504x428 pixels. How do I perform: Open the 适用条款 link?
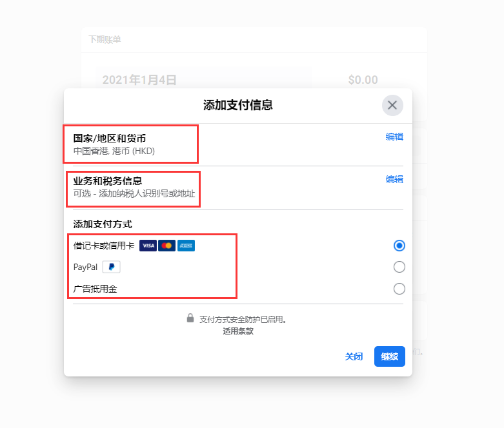pos(238,331)
